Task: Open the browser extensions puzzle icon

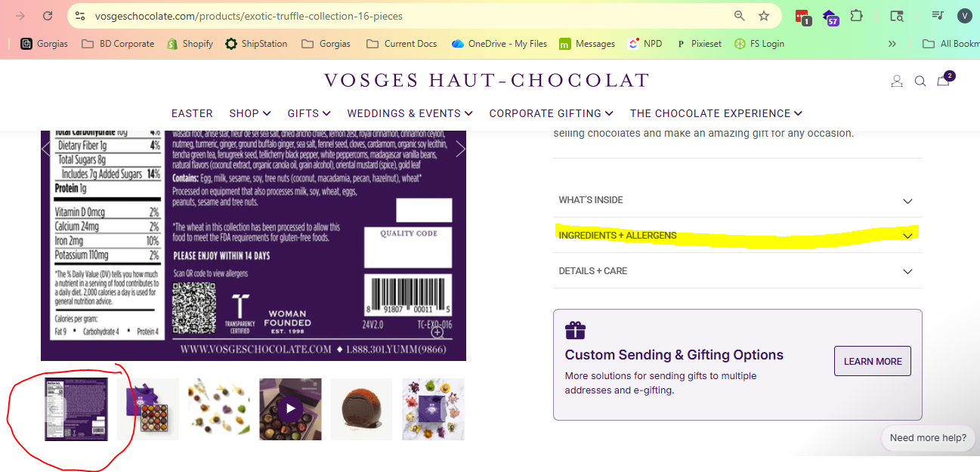Action: click(856, 16)
